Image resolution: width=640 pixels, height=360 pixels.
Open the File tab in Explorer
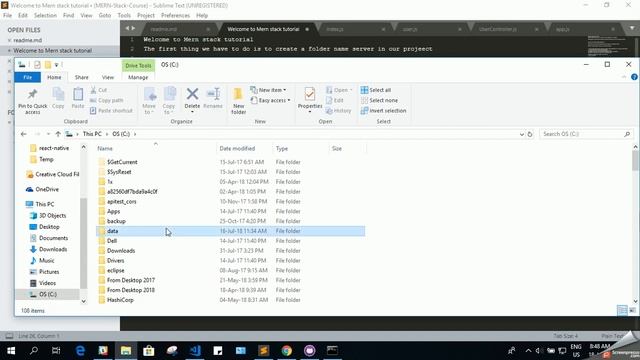(27, 77)
